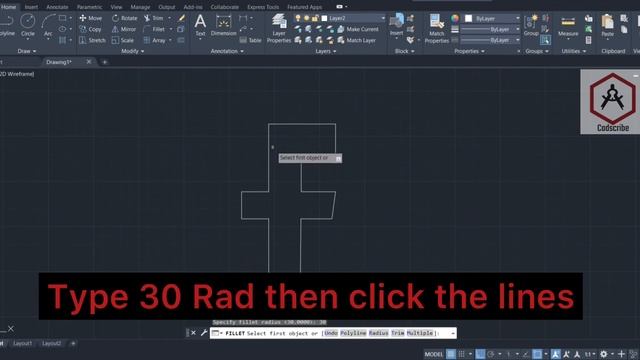Viewport: 640px width, 360px height.
Task: Select the Circle drawing tool
Action: click(x=27, y=25)
